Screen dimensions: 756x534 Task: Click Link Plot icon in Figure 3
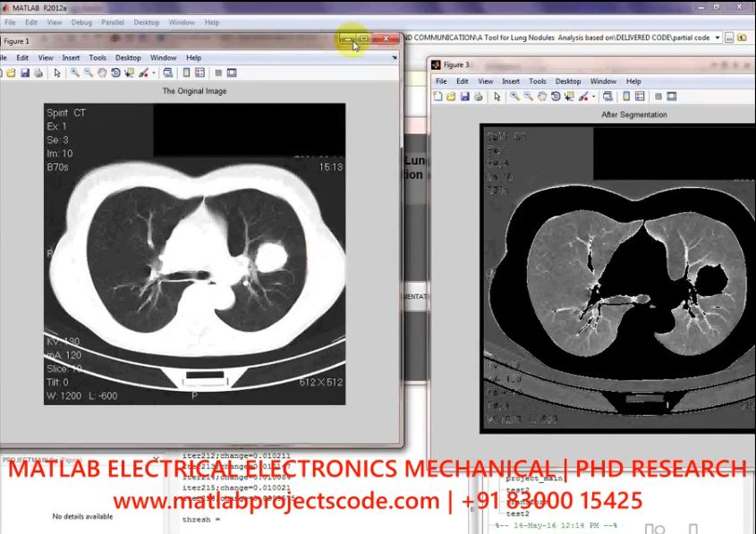[x=607, y=97]
